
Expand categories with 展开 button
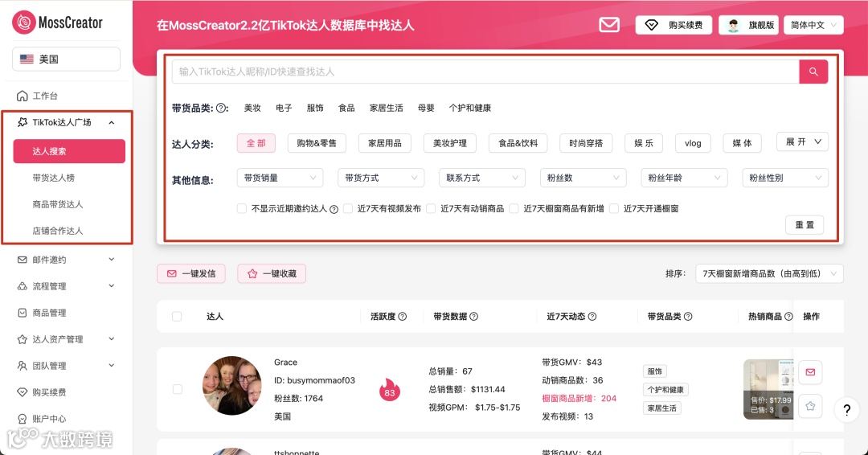click(x=803, y=142)
